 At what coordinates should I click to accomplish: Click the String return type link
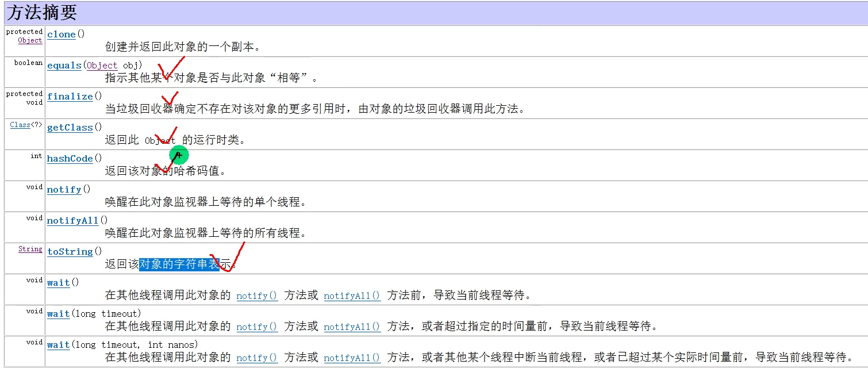click(x=30, y=249)
